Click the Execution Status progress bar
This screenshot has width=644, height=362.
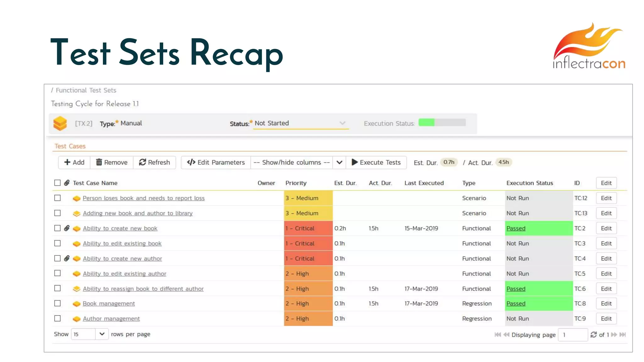(442, 123)
